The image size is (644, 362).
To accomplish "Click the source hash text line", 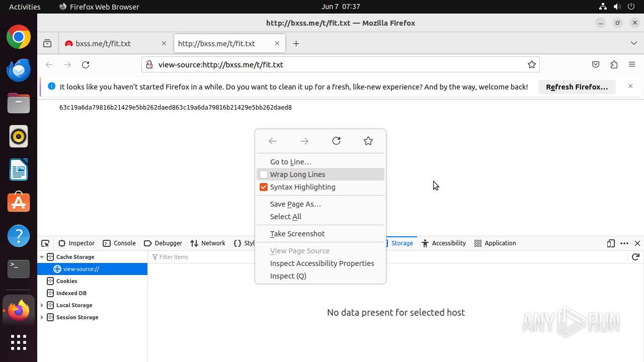I will [x=176, y=108].
